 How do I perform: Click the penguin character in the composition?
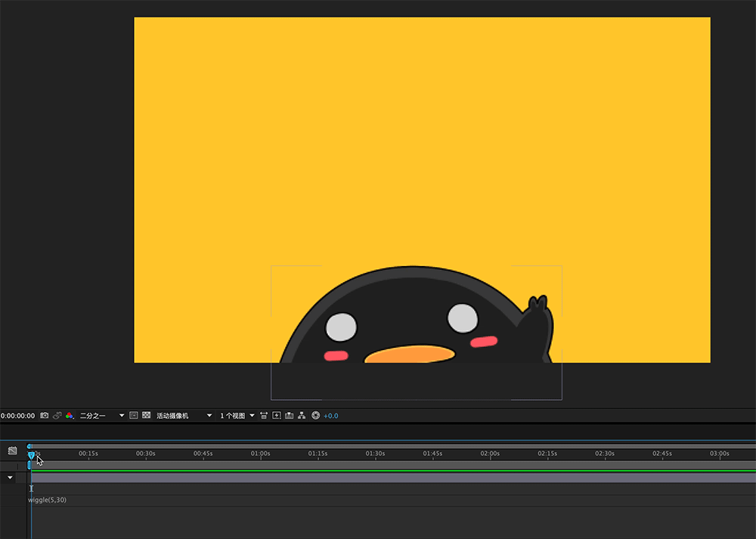click(416, 314)
